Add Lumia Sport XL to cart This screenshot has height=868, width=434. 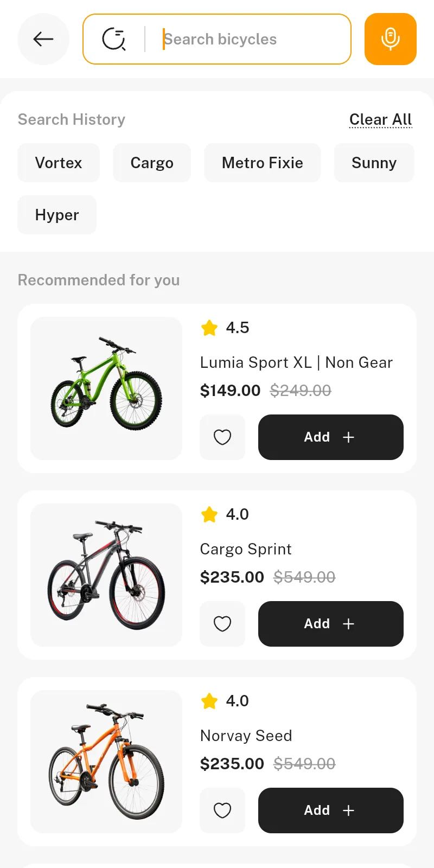[331, 437]
